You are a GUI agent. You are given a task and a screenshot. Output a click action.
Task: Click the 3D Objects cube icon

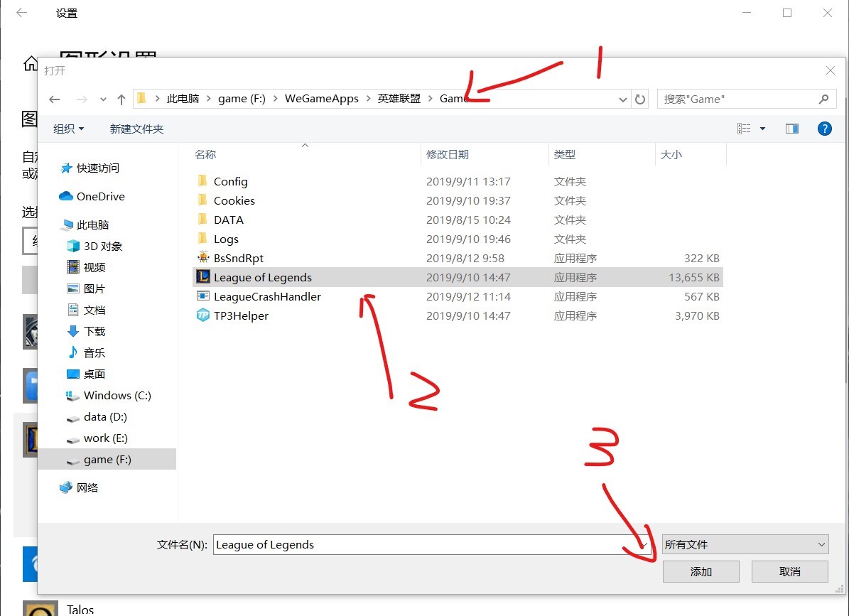point(72,246)
